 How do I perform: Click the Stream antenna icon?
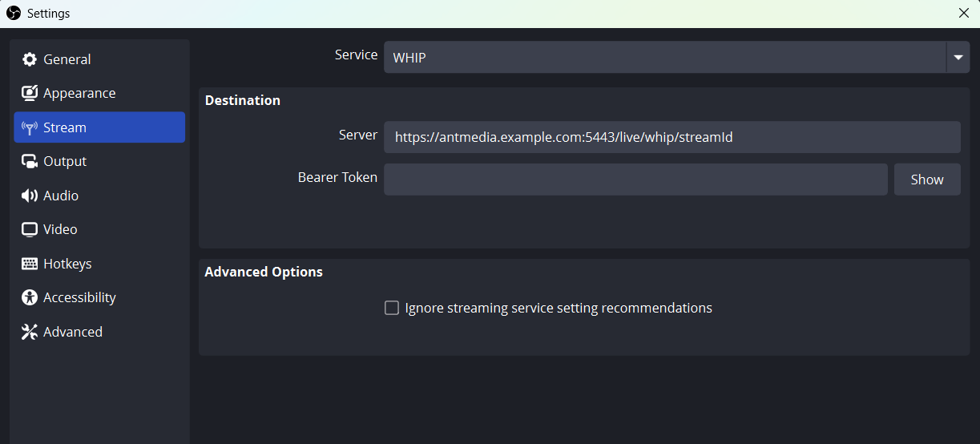[x=30, y=127]
